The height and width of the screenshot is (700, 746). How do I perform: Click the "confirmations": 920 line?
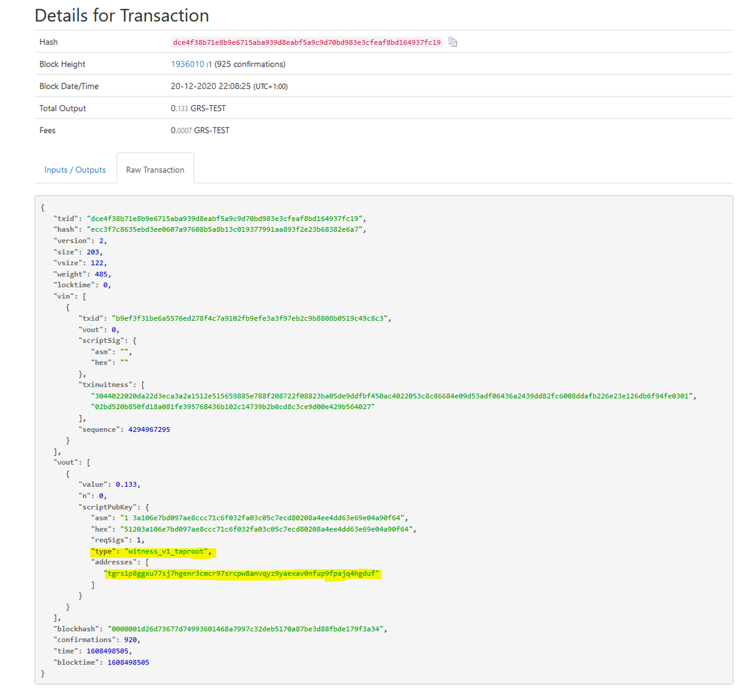(x=97, y=640)
